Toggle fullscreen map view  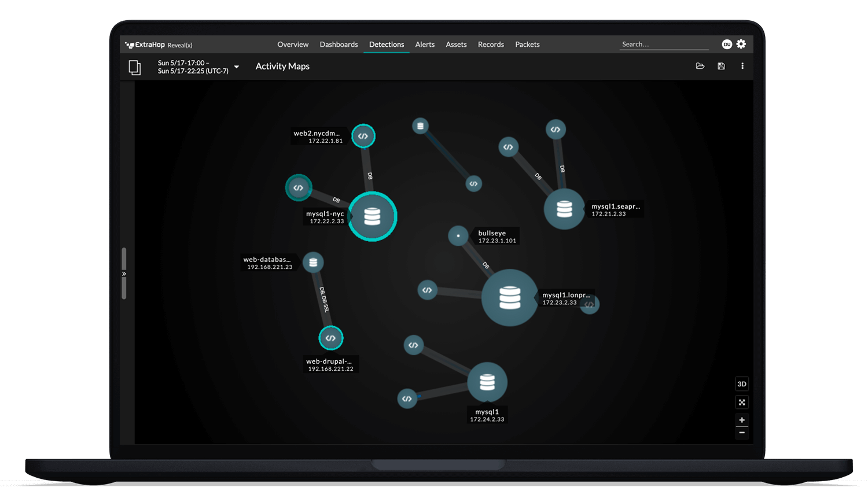point(742,402)
